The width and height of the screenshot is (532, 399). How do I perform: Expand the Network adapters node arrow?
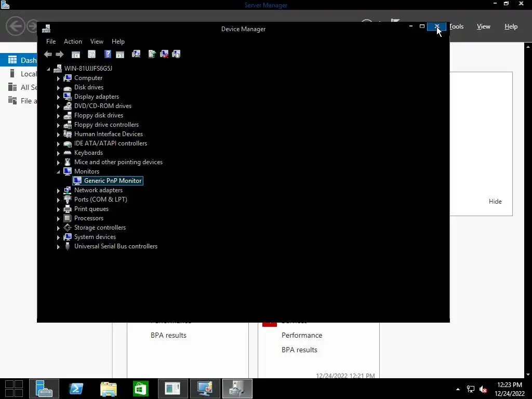pos(58,191)
